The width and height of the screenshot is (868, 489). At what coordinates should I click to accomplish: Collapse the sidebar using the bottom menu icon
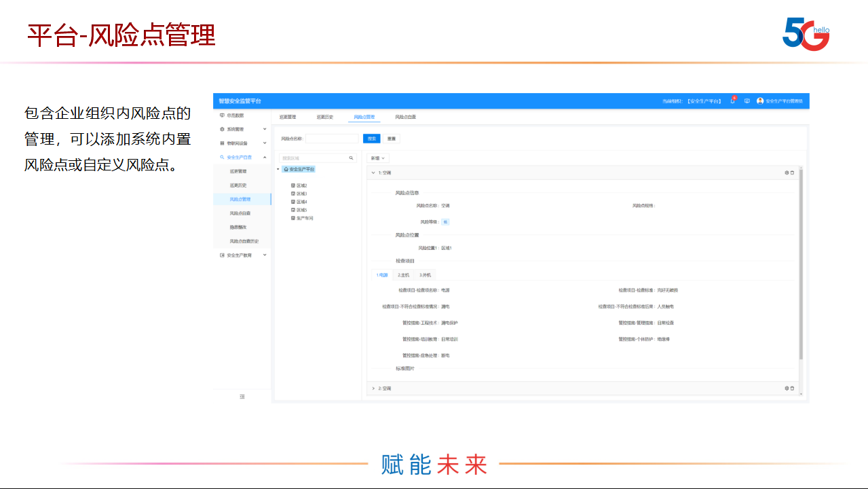point(242,397)
